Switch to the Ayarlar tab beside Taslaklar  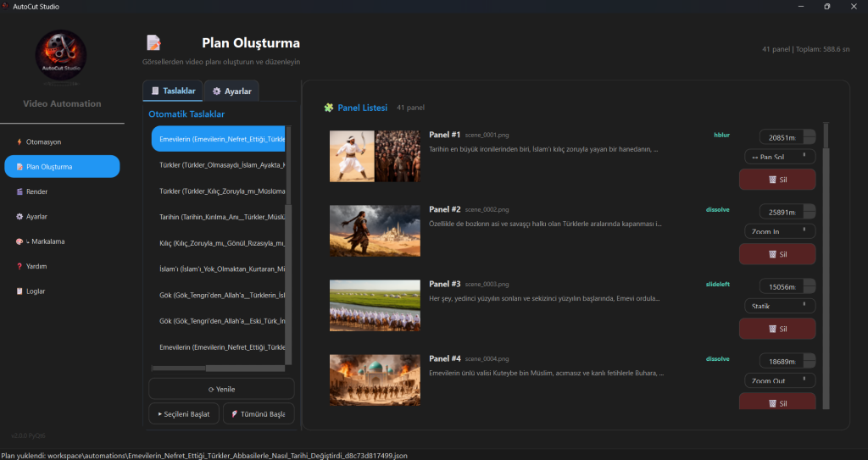pos(231,91)
